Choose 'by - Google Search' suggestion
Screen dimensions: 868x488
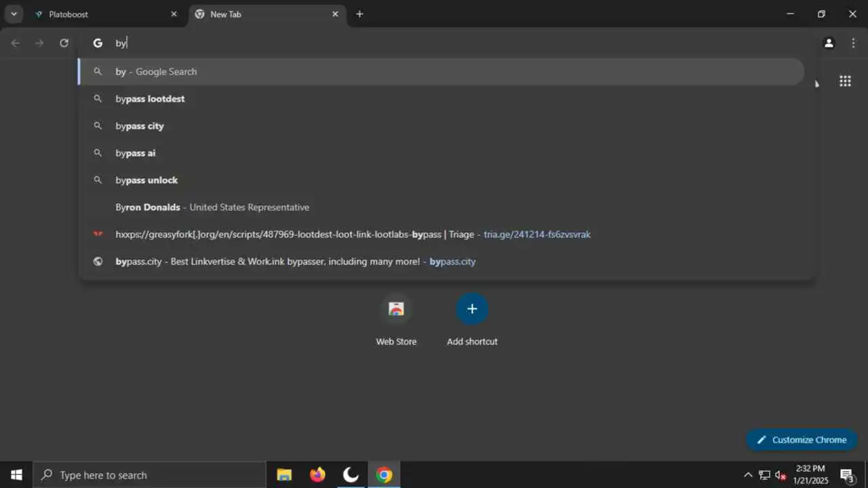441,72
